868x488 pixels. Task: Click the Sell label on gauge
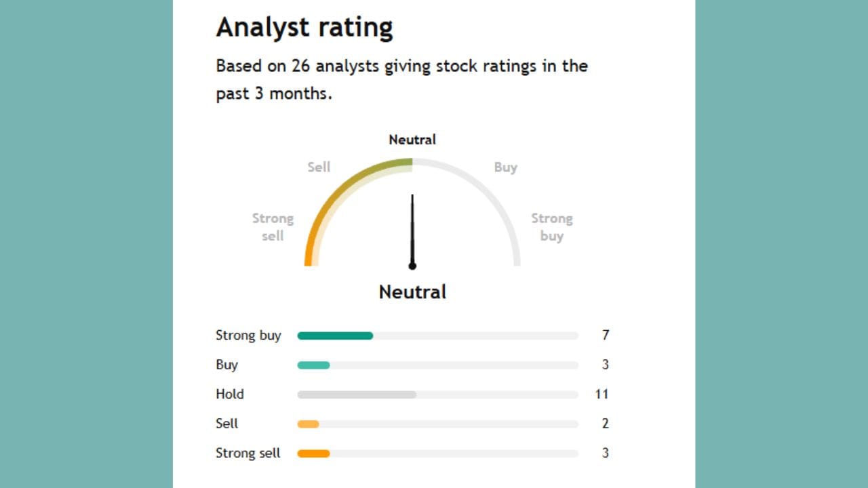pos(319,167)
